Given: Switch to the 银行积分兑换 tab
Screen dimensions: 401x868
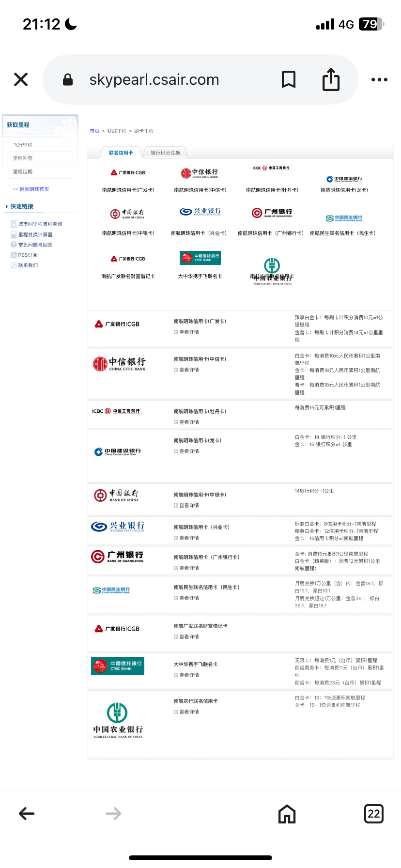Looking at the screenshot, I should [x=165, y=153].
